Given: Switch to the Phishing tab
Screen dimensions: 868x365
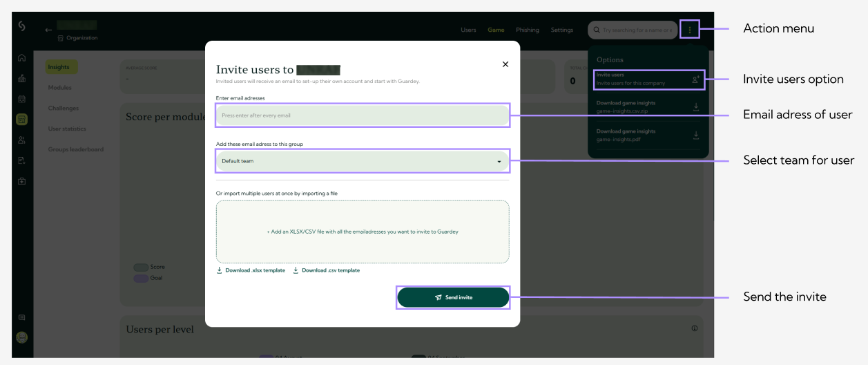Looking at the screenshot, I should [528, 30].
